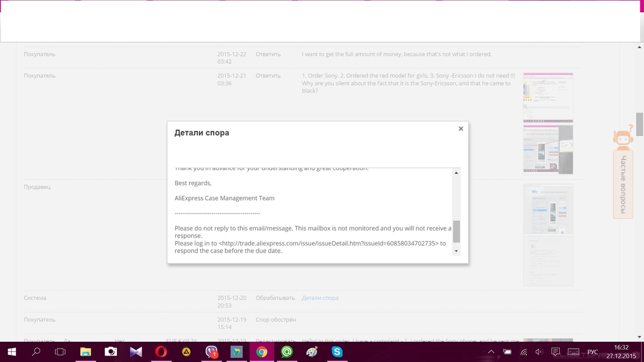
Task: Open Wi-Fi network tray icon
Action: coord(524,352)
